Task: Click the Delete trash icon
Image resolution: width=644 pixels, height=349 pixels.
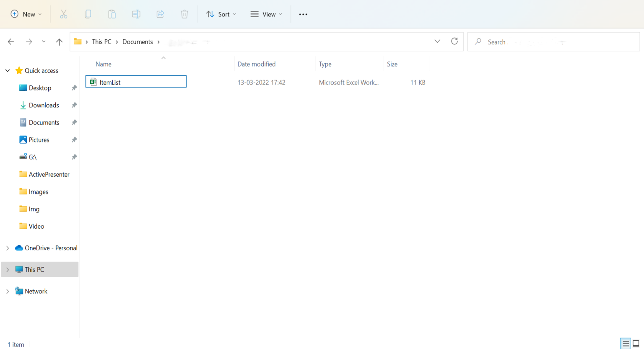Action: 184,14
